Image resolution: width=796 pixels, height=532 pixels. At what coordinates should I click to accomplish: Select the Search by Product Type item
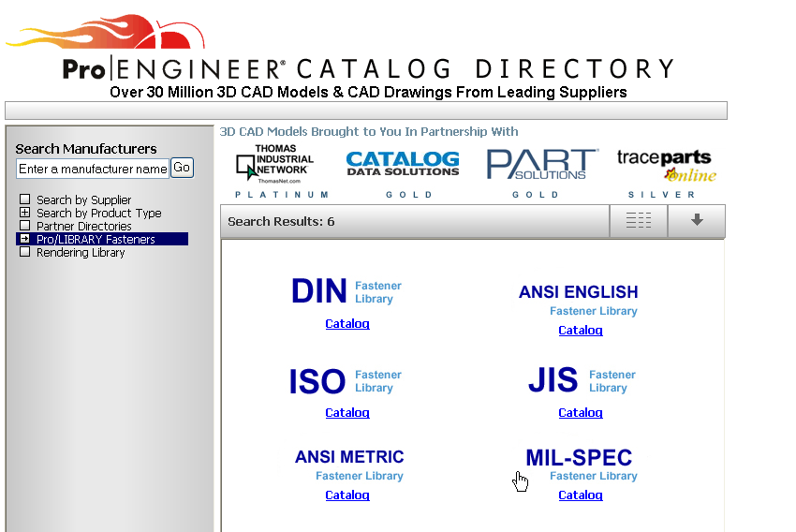[x=99, y=214]
